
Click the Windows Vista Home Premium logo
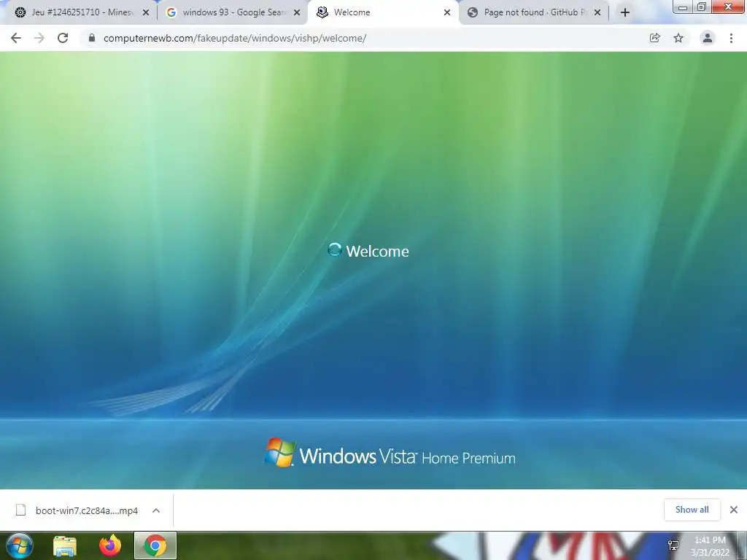tap(390, 453)
